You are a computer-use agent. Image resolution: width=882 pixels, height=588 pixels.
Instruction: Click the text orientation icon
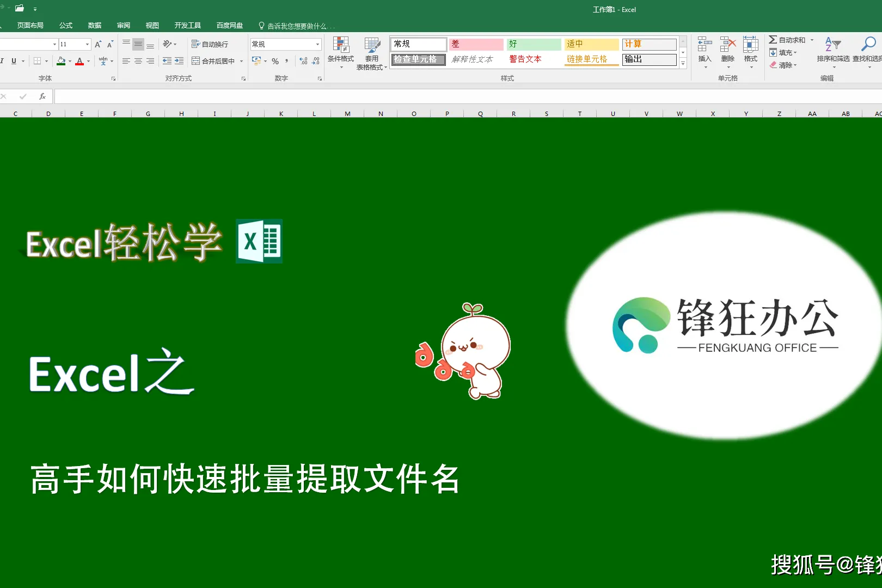(x=167, y=44)
